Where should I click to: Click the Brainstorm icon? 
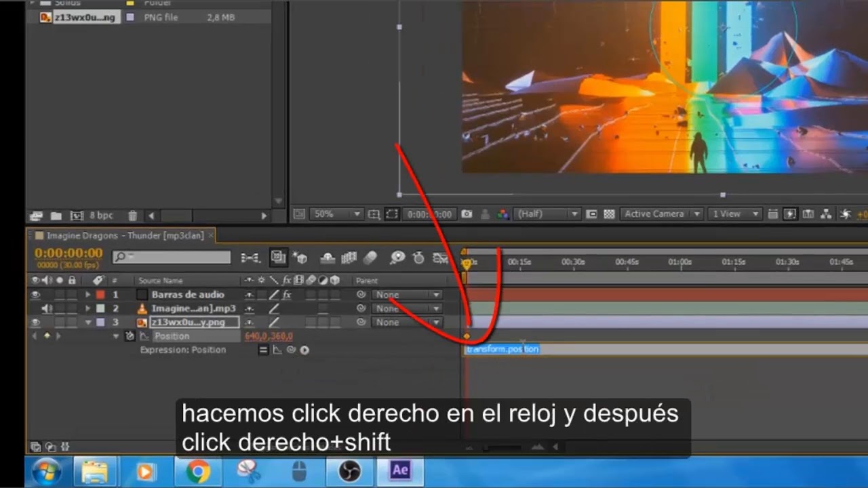[x=398, y=258]
